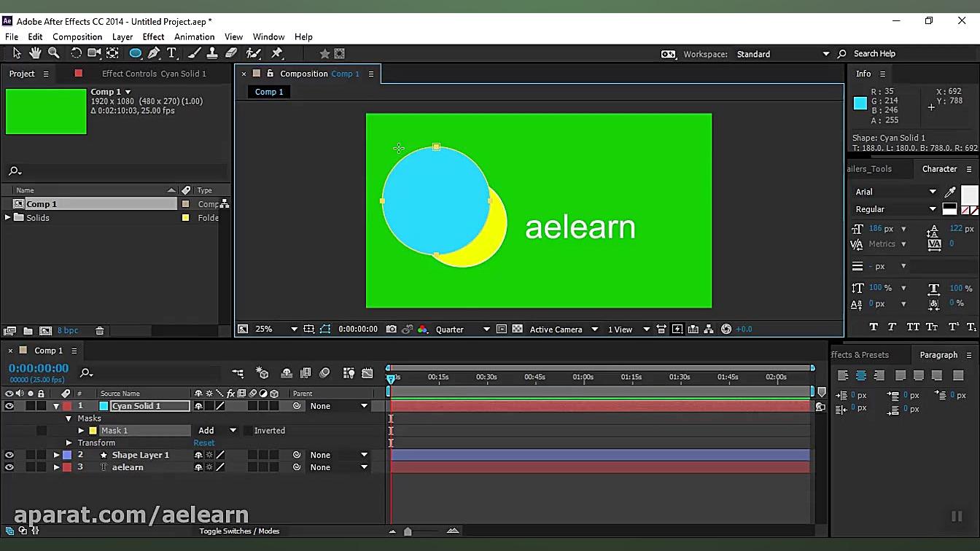Open the Graph Editor icon in timeline
Viewport: 980px width, 551px height.
coord(367,373)
